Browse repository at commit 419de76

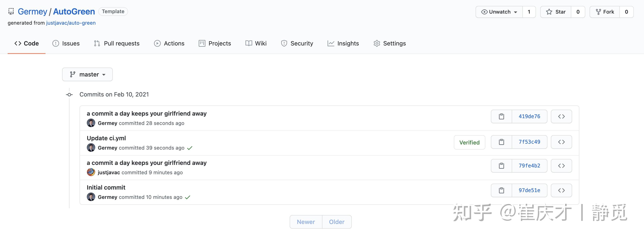point(561,116)
